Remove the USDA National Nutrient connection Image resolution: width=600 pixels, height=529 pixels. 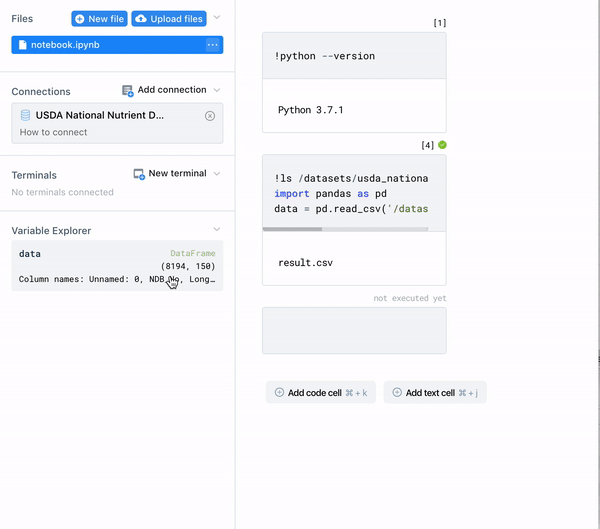click(x=210, y=116)
